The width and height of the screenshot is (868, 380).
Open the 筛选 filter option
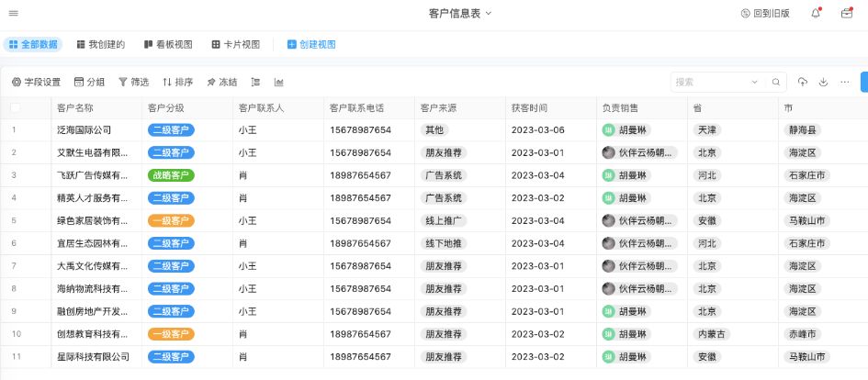(133, 82)
